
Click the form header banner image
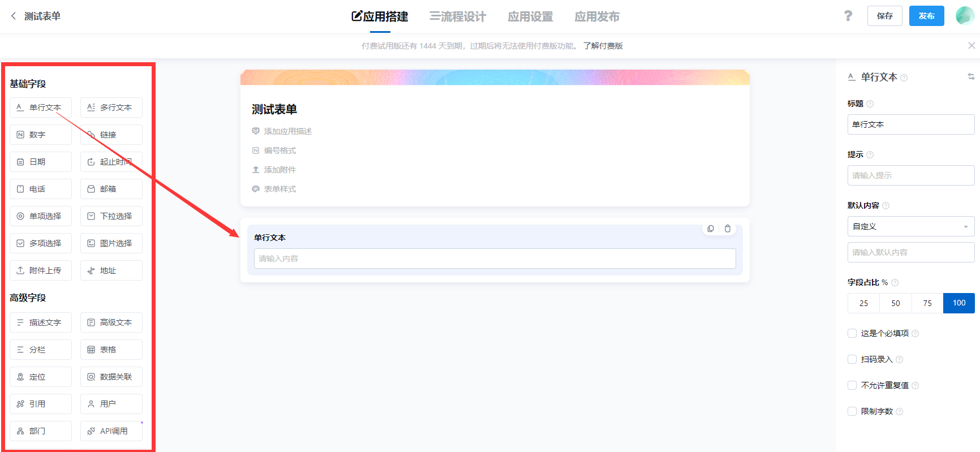pyautogui.click(x=495, y=78)
